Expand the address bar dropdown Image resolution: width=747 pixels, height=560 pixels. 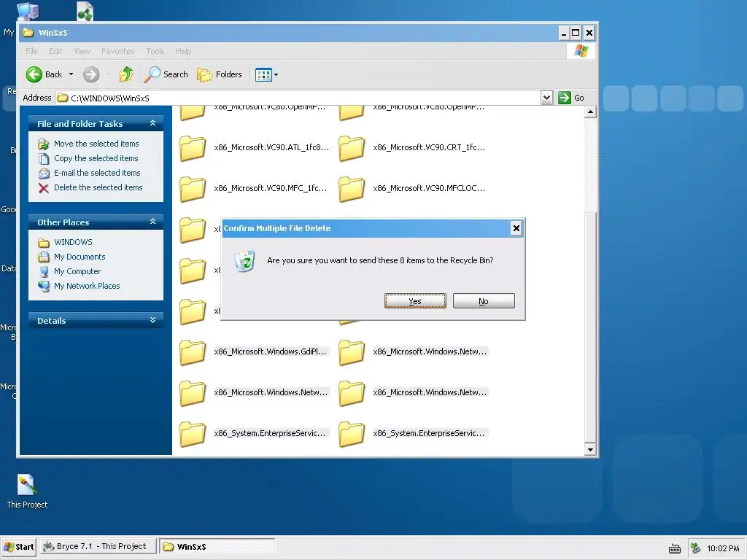click(x=546, y=98)
